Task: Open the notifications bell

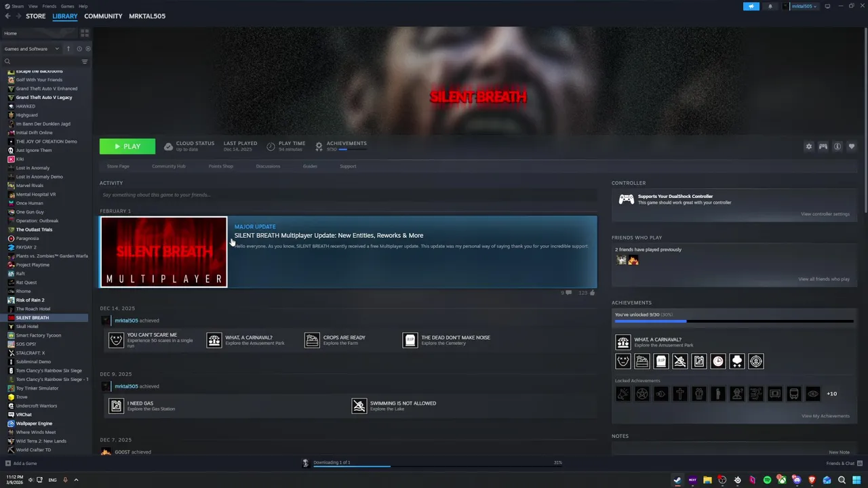Action: point(770,6)
